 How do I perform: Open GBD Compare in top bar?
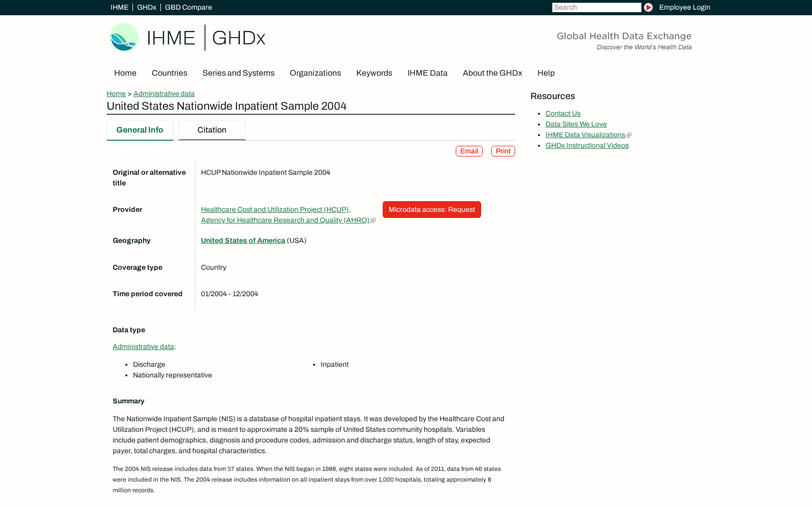[188, 7]
